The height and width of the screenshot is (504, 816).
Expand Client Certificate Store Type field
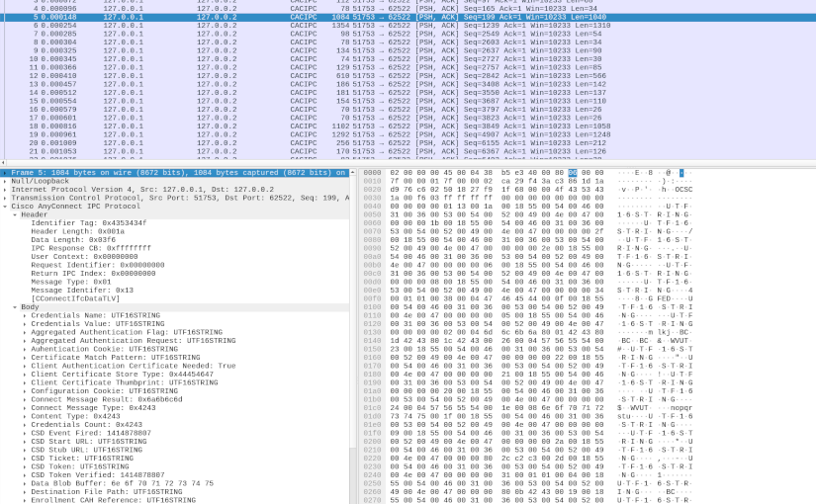(25, 374)
